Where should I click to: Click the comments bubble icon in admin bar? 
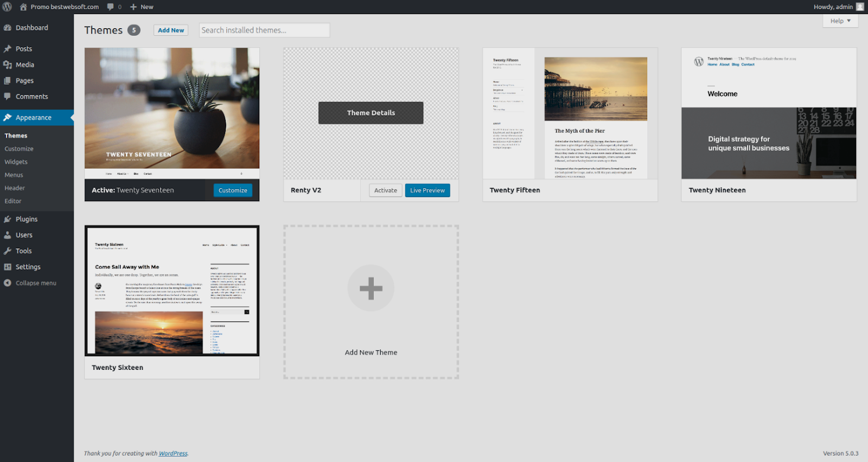(111, 7)
